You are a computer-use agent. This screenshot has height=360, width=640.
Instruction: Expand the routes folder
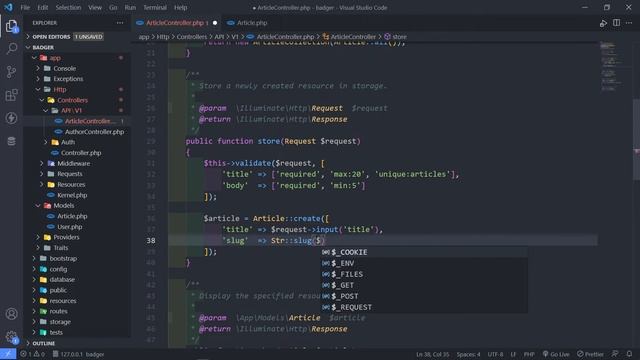(77, 311)
